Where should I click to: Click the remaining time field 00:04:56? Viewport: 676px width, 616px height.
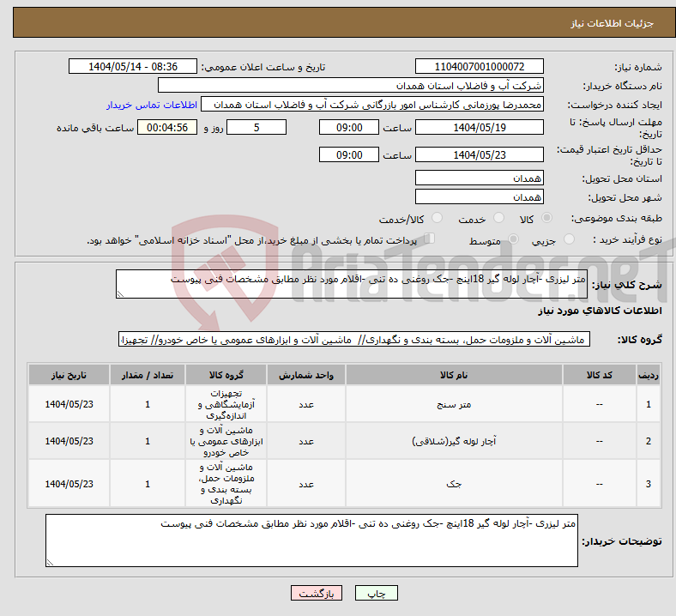[167, 128]
